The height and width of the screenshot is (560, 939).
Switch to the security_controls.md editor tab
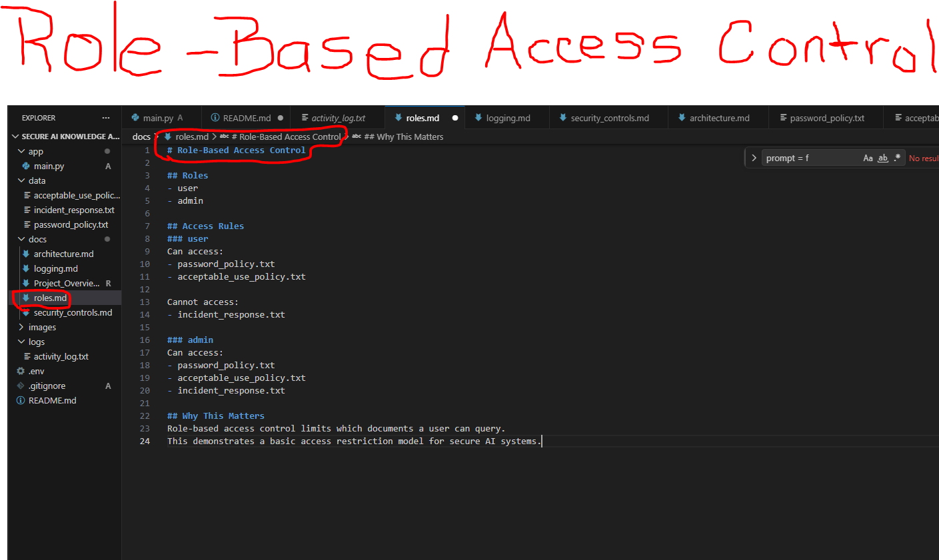[608, 118]
